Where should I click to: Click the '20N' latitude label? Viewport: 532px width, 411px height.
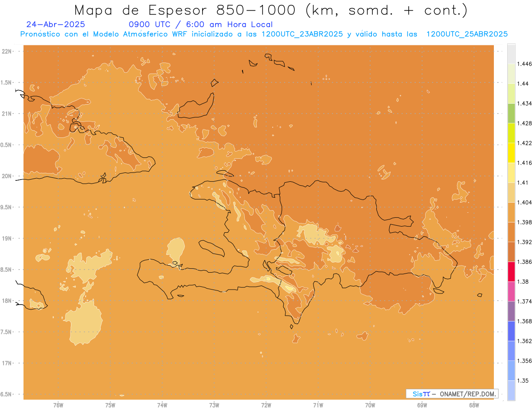(x=8, y=176)
